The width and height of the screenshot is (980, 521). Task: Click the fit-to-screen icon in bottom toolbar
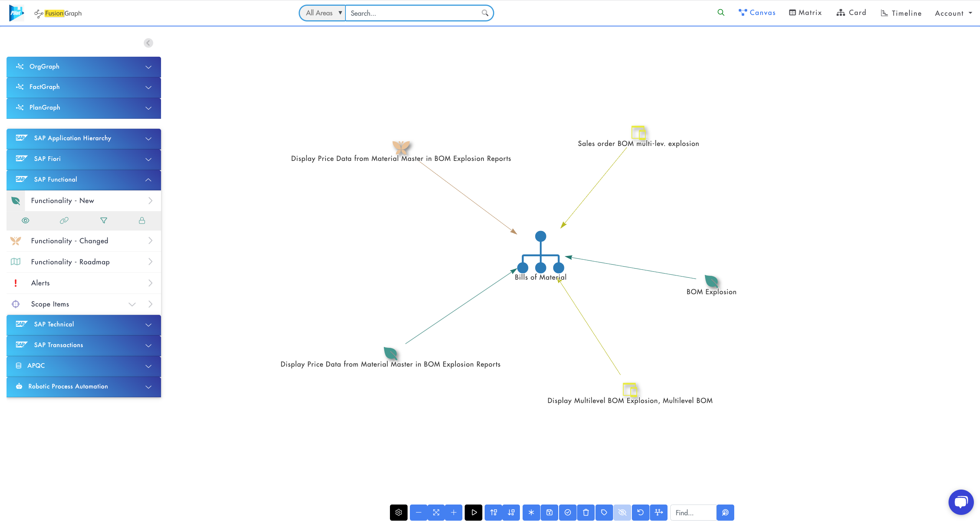point(436,512)
